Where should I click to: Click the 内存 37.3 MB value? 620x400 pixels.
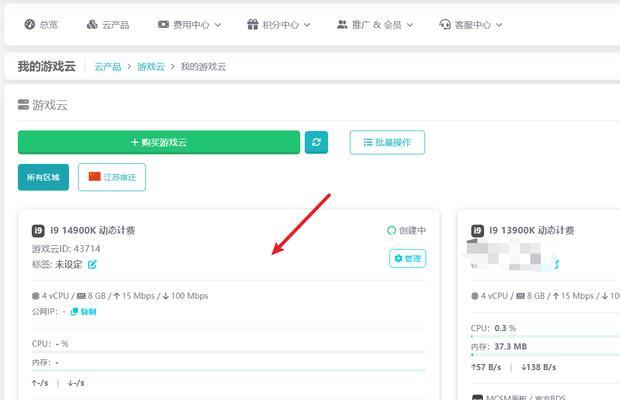point(510,347)
